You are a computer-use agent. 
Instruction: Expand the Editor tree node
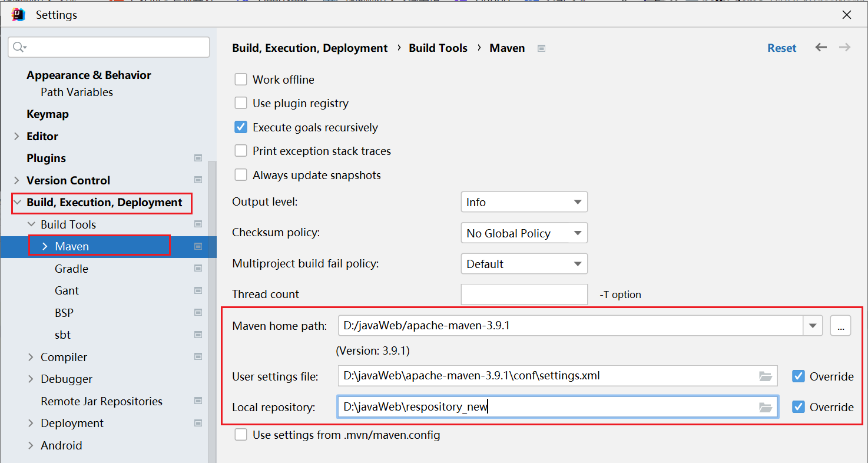point(16,136)
